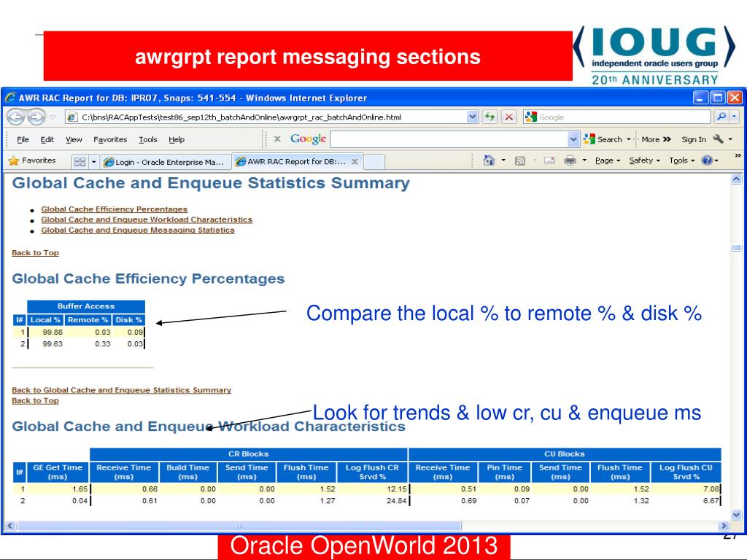The image size is (747, 560).
Task: Click the search magnifier button
Action: tap(721, 117)
